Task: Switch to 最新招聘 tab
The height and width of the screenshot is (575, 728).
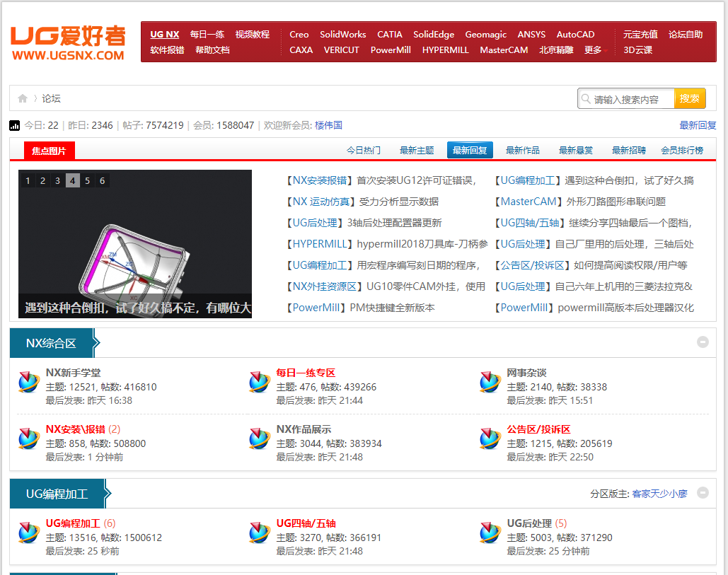Action: pos(629,151)
